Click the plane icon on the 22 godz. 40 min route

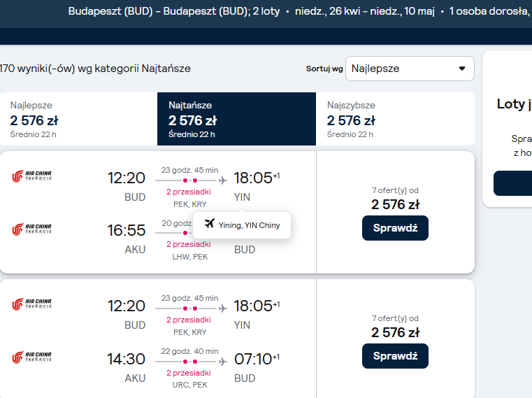[x=222, y=362]
